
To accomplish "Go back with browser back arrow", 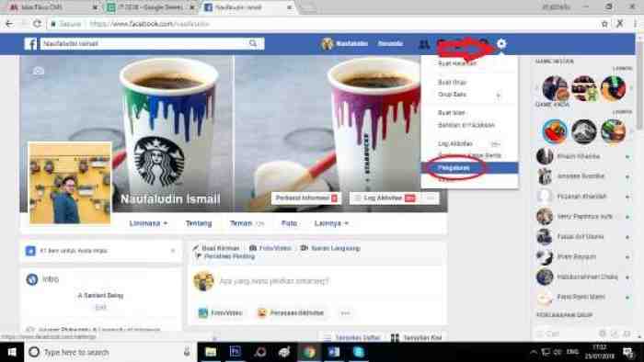I will click(9, 24).
